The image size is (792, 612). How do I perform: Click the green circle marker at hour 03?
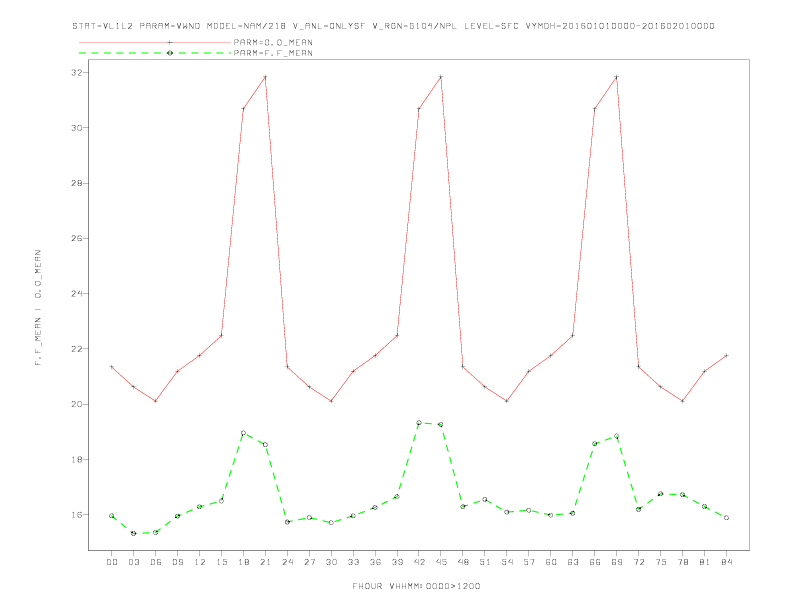point(133,533)
